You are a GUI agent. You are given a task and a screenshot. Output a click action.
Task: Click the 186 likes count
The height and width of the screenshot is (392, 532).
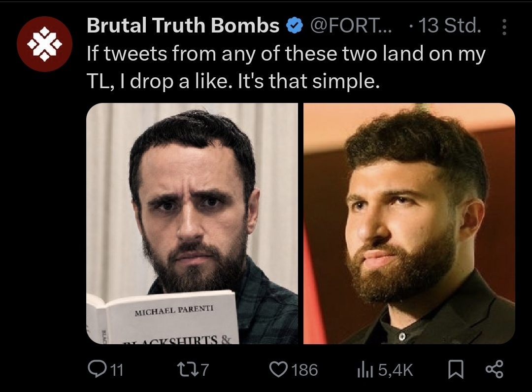(305, 370)
